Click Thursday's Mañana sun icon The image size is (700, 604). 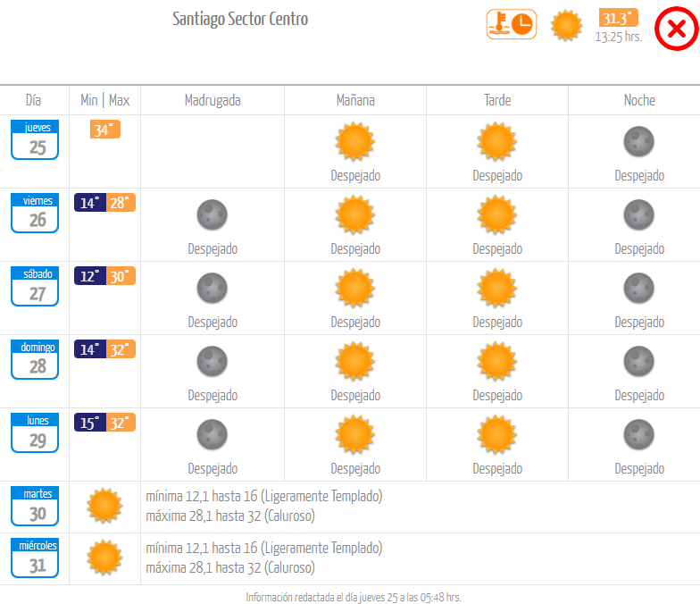click(354, 141)
